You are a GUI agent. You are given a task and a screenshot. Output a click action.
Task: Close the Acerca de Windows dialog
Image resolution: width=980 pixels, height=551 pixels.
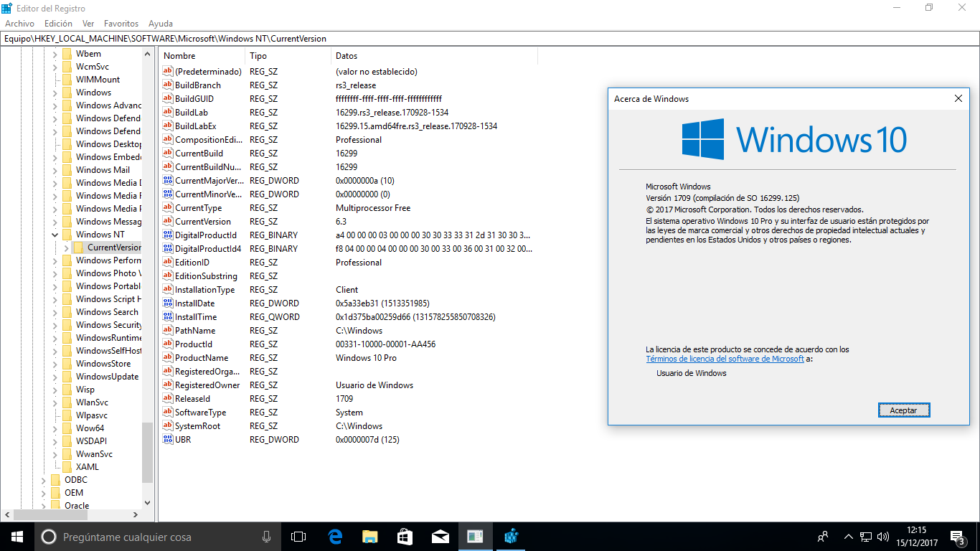[x=958, y=99]
